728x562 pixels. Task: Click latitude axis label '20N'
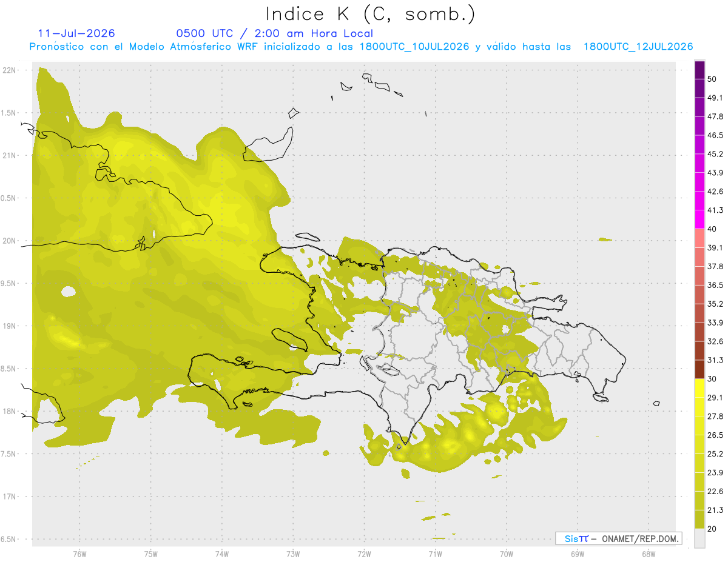click(10, 241)
